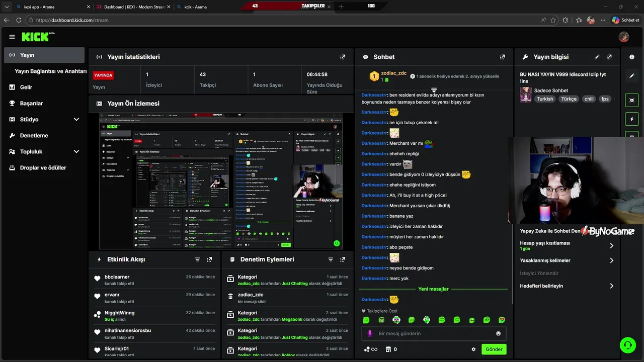Screen dimensions: 644x362
Task: Open the filter menu of Denetim Eylemleri
Action: 331,259
